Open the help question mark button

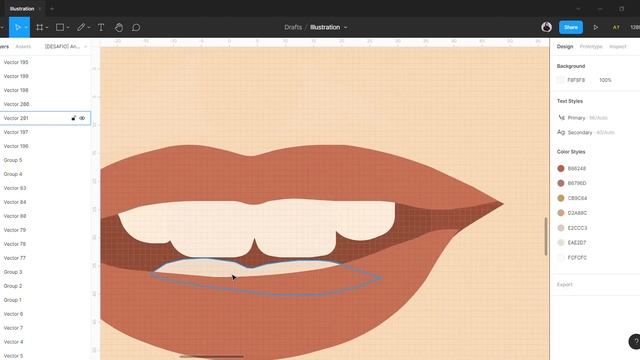click(635, 342)
